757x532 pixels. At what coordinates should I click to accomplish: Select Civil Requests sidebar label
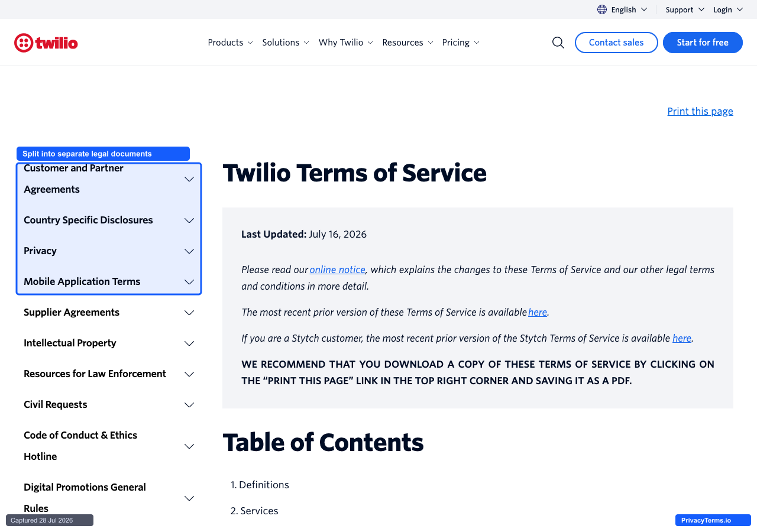point(56,404)
